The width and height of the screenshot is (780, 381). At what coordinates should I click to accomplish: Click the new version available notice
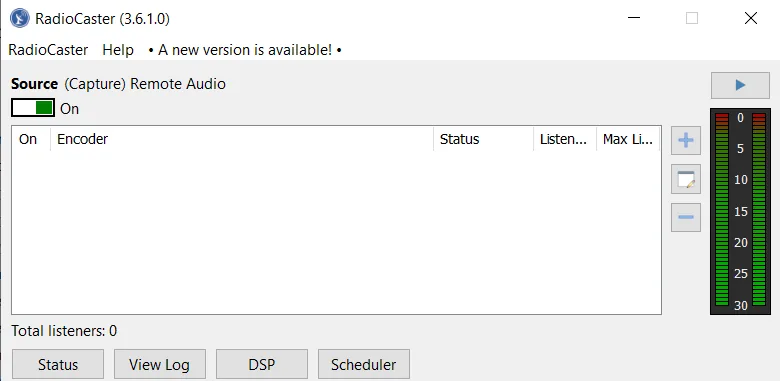pyautogui.click(x=245, y=50)
